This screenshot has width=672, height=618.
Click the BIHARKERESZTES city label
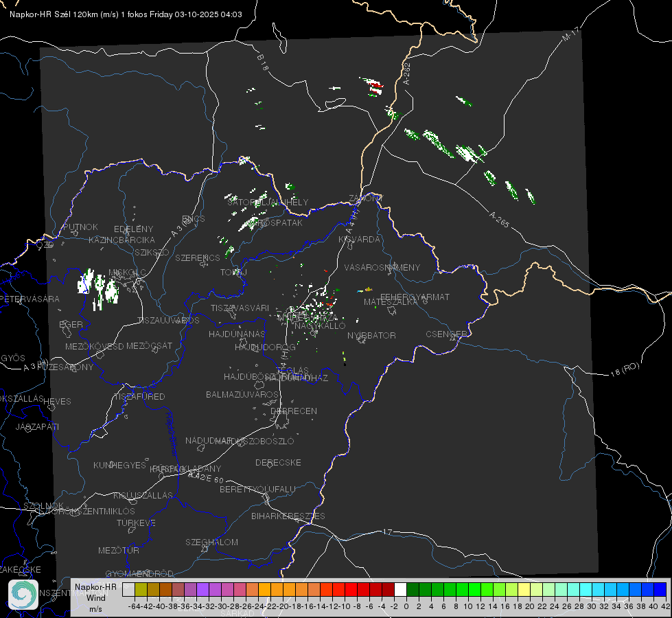pyautogui.click(x=288, y=516)
